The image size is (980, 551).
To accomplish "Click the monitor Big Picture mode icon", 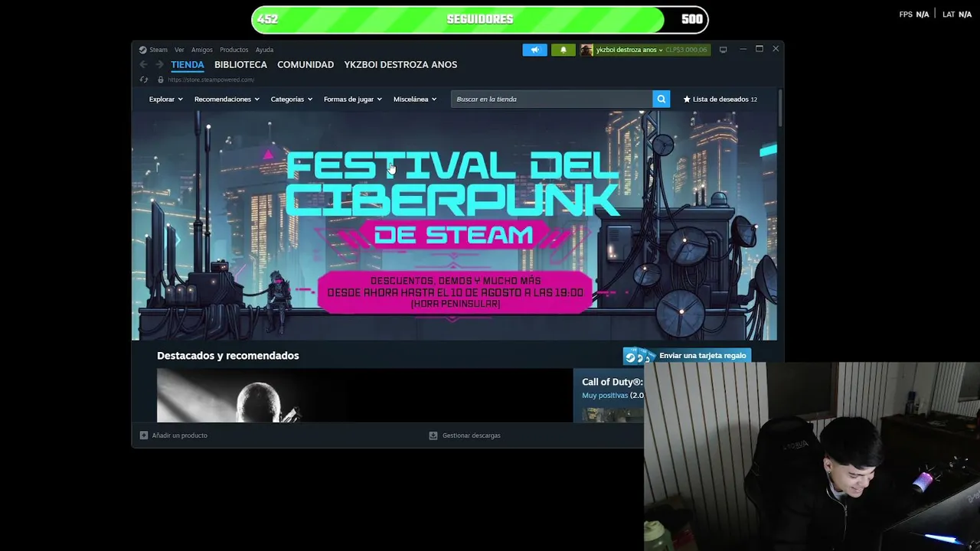I will (723, 50).
